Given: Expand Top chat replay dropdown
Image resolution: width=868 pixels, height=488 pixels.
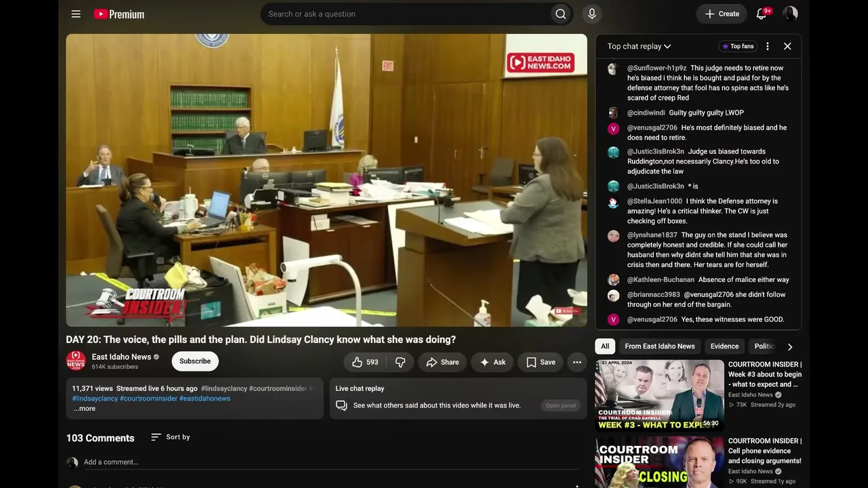Looking at the screenshot, I should (639, 46).
